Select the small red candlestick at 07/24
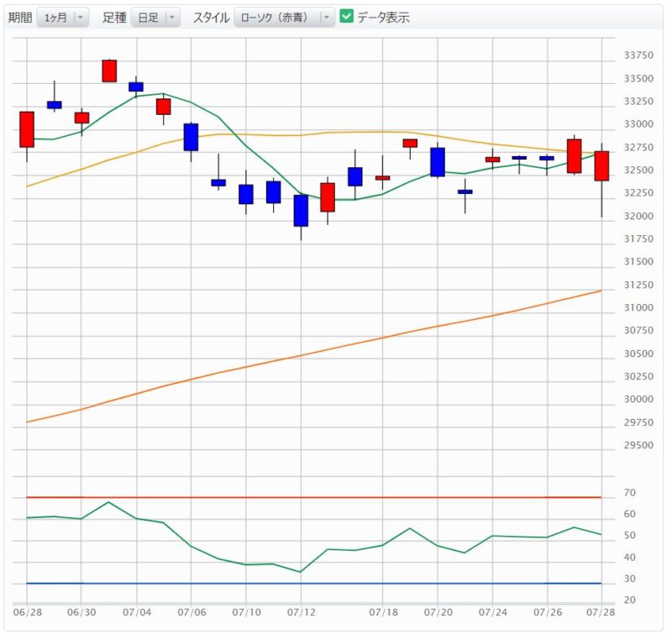Screen dimensions: 672x639 point(492,160)
